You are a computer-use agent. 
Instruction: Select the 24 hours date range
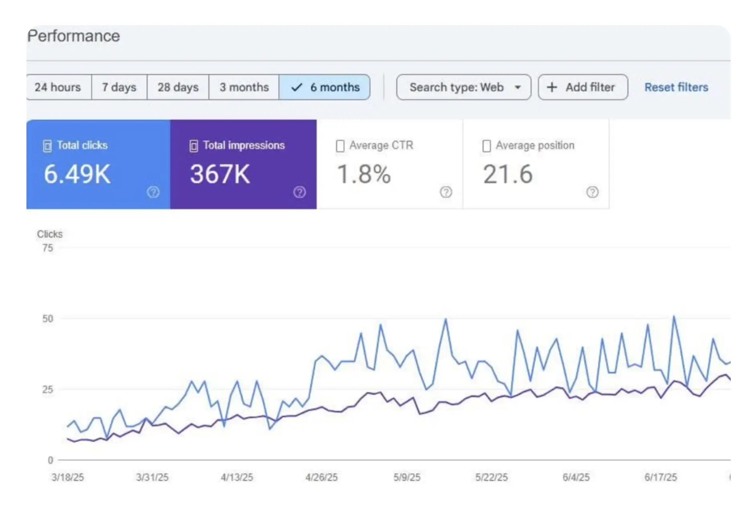[x=58, y=87]
